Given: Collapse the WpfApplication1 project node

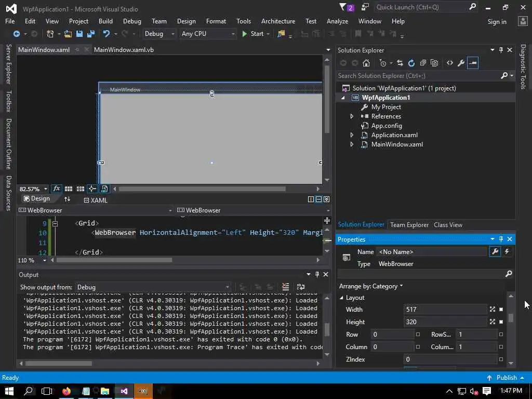Looking at the screenshot, I should (343, 98).
